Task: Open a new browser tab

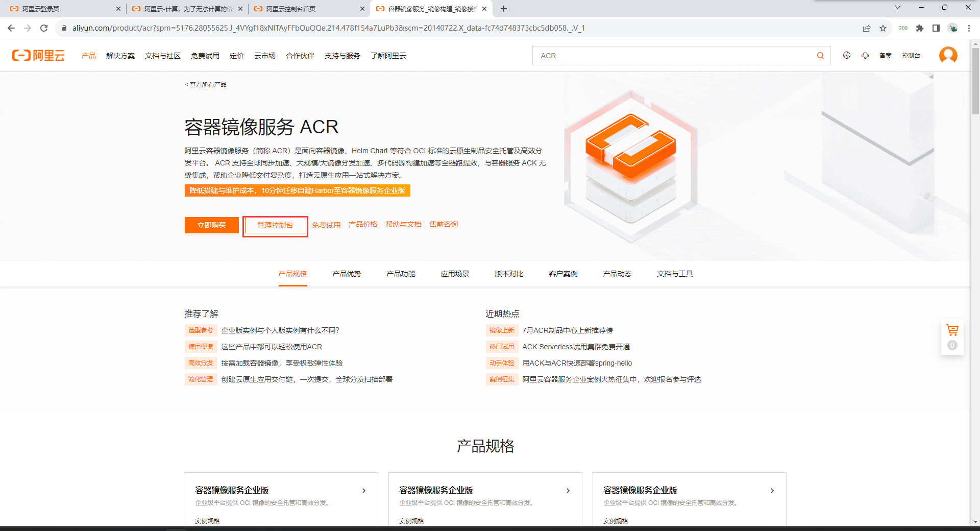Action: tap(504, 9)
